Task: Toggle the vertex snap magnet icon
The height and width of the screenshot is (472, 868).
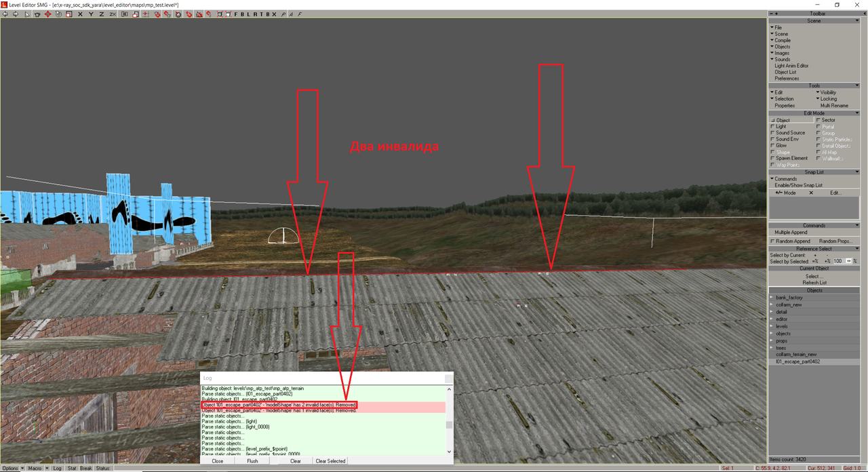Action: pos(189,14)
